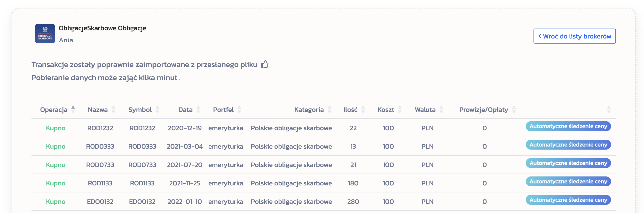Sort transactions by Data column arrows
This screenshot has height=213, width=644.
(198, 109)
